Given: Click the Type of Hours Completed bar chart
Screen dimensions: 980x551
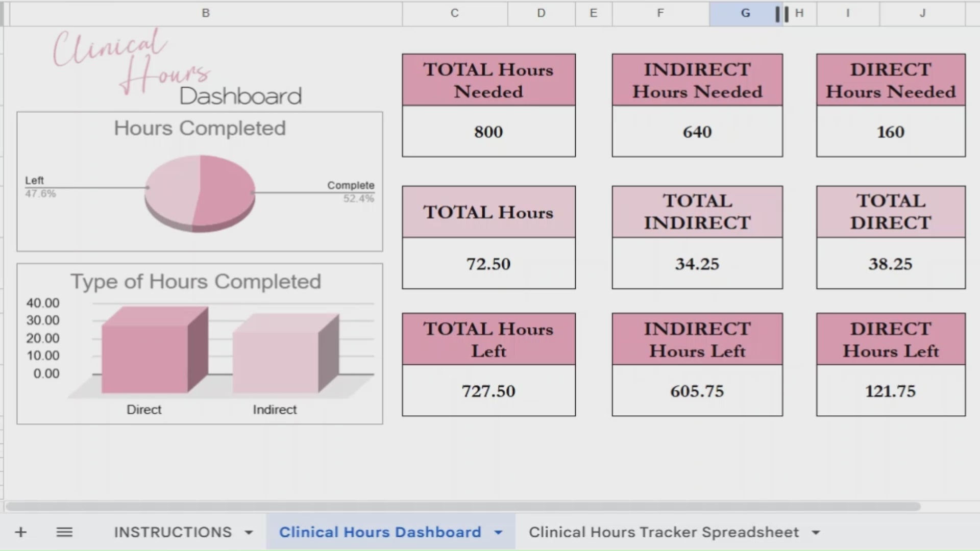Looking at the screenshot, I should click(x=199, y=342).
